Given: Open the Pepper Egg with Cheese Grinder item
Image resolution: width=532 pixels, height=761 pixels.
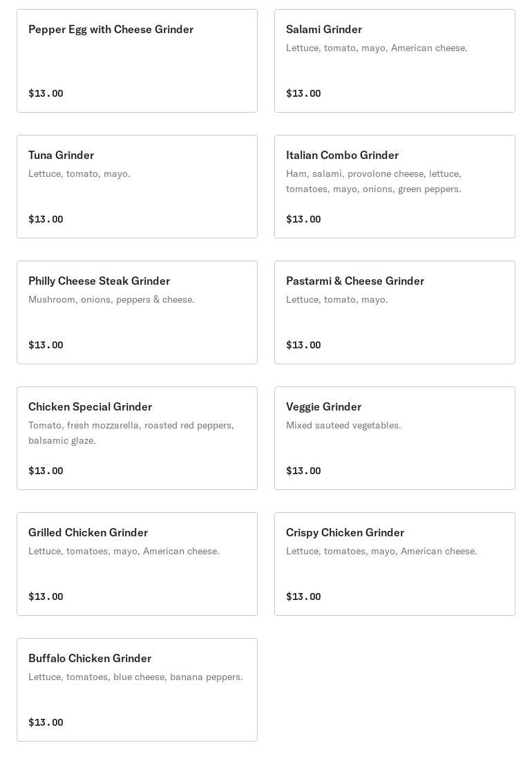Looking at the screenshot, I should (x=137, y=61).
